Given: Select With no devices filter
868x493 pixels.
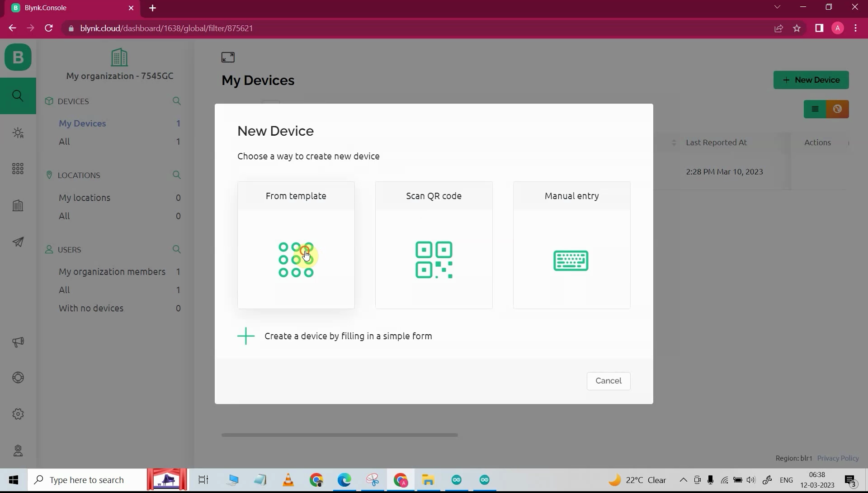Looking at the screenshot, I should pos(91,308).
